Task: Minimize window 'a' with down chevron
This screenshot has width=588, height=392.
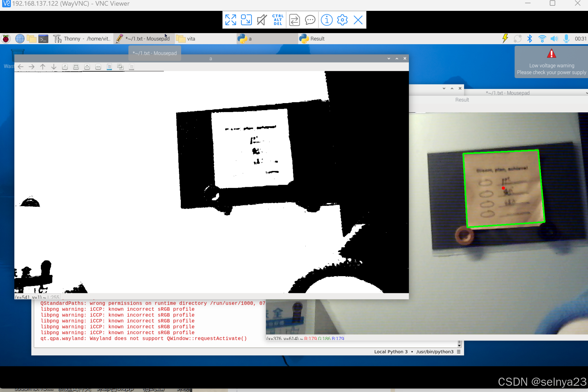Action: (x=389, y=59)
